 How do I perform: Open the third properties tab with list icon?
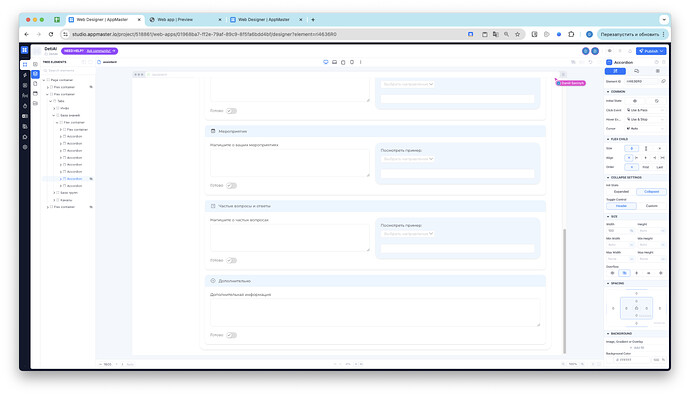pos(657,71)
